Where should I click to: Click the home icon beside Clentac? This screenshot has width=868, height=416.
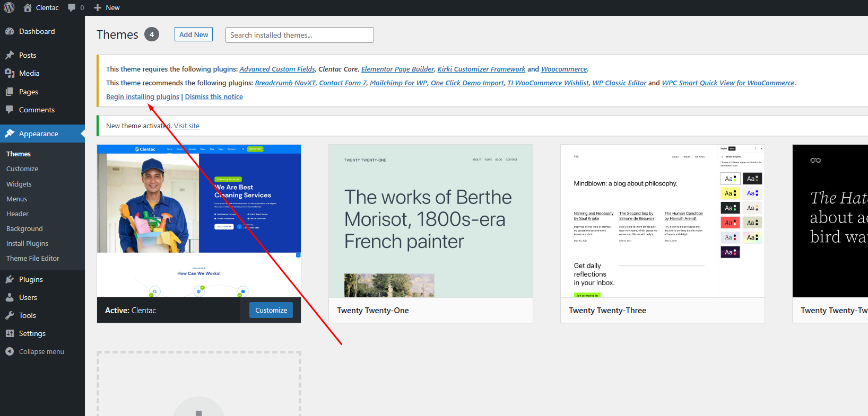click(x=28, y=7)
